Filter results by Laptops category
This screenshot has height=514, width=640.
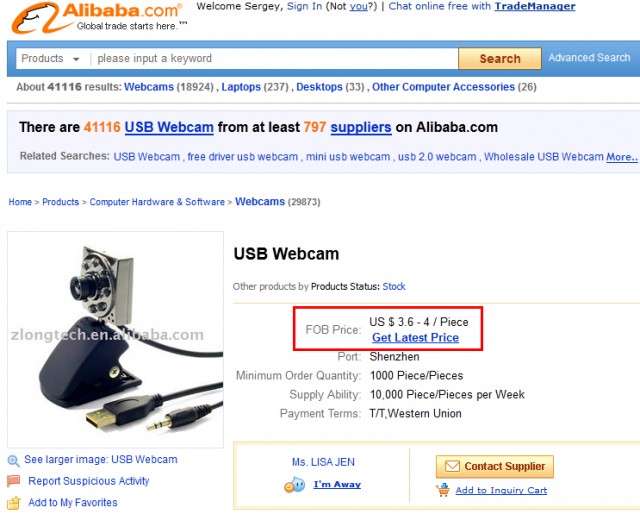(241, 87)
